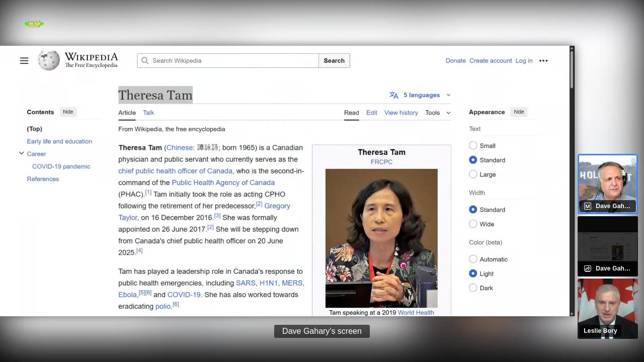Viewport: 644px width, 362px height.
Task: Hide the Appearance panel
Action: coord(519,112)
